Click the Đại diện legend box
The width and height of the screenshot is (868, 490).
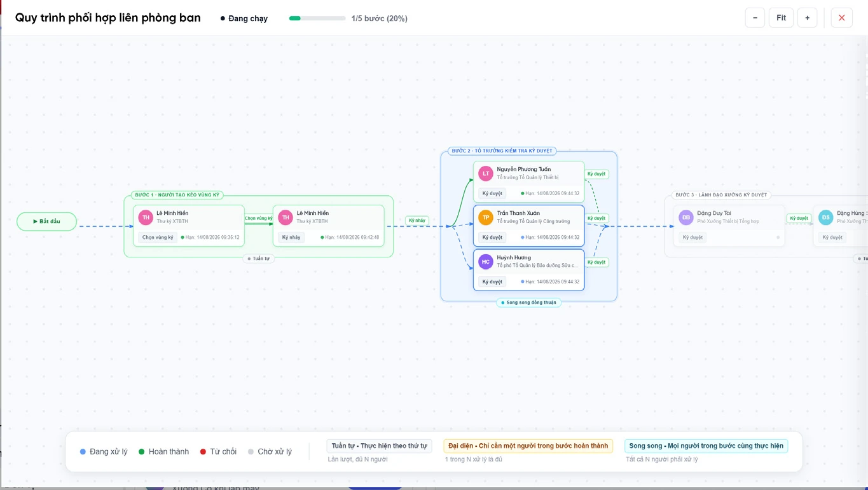(x=528, y=446)
